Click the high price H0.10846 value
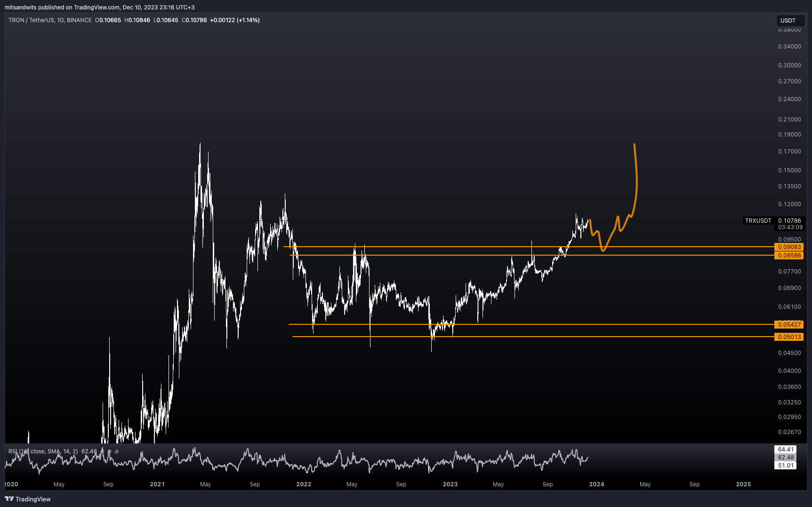Screen dimensions: 812x507 click(137, 20)
